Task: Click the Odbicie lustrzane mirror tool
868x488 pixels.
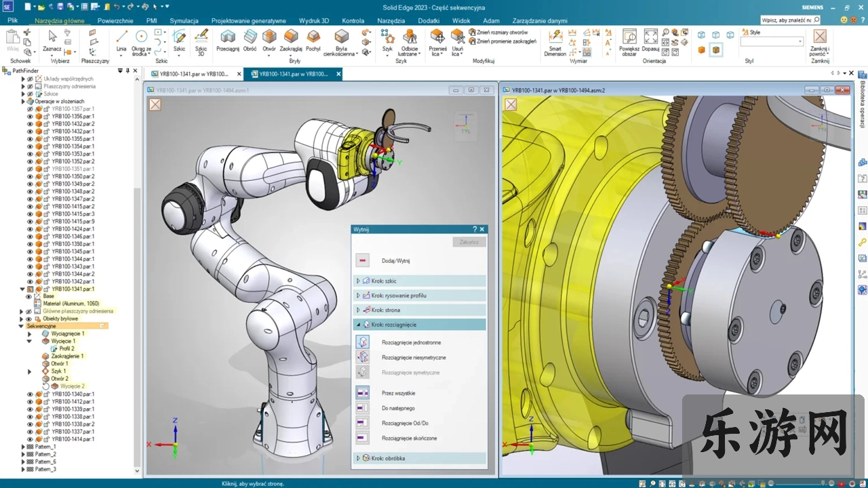Action: (410, 41)
